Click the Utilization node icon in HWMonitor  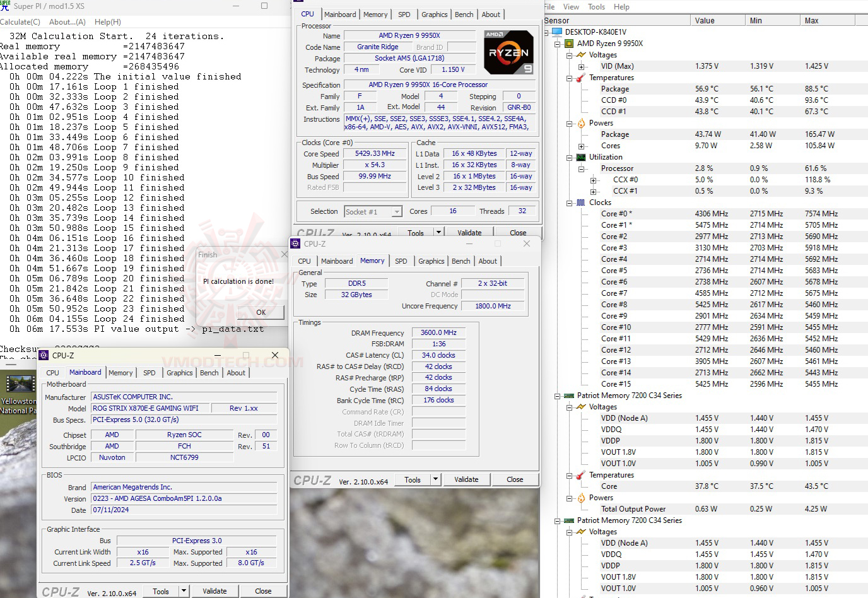coord(581,157)
